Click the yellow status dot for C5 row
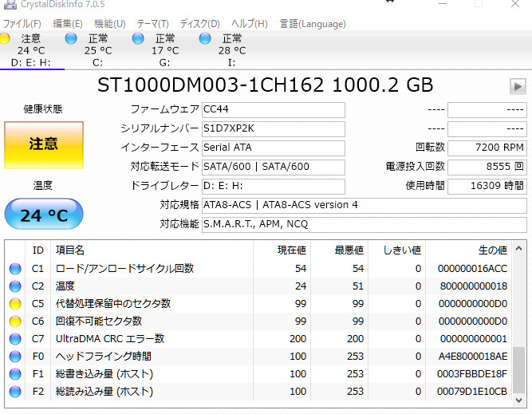Screen dimensions: 532x414 [x=15, y=304]
